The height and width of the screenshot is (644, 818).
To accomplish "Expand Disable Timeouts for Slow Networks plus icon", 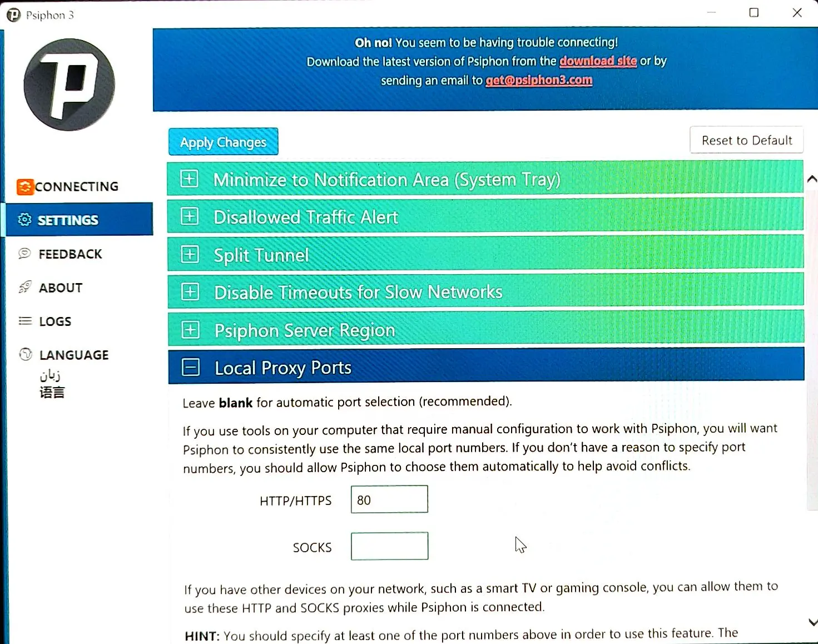I will click(x=190, y=291).
